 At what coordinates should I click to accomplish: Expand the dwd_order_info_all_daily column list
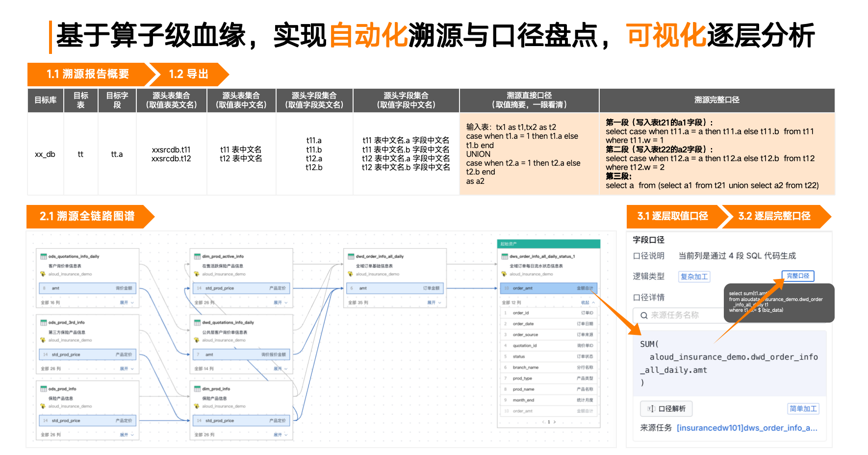pyautogui.click(x=434, y=303)
